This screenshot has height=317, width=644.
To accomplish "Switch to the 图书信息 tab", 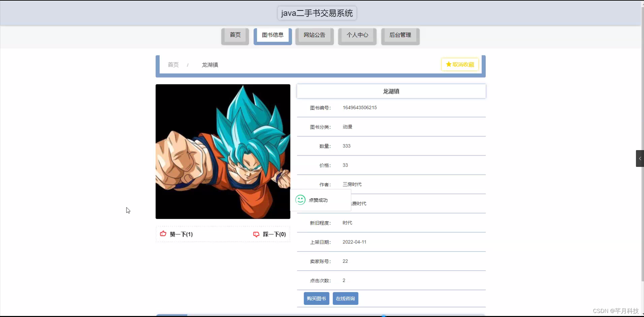I will coord(273,35).
